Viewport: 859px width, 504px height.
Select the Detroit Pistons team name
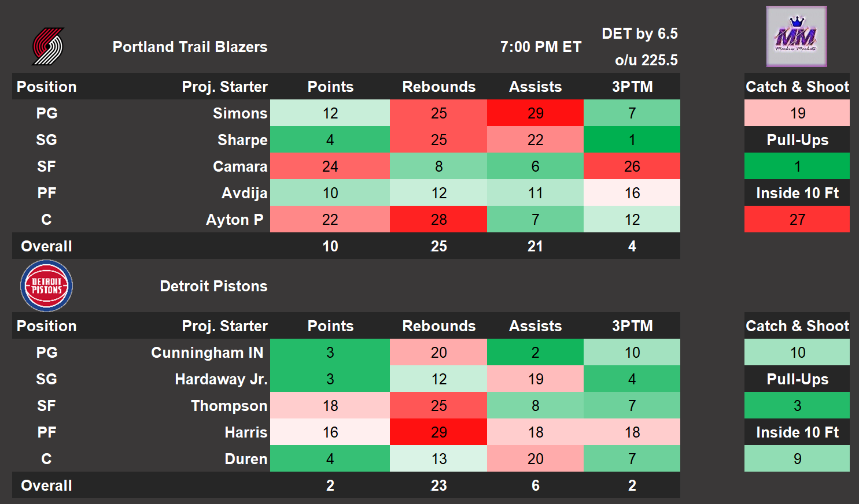point(213,286)
